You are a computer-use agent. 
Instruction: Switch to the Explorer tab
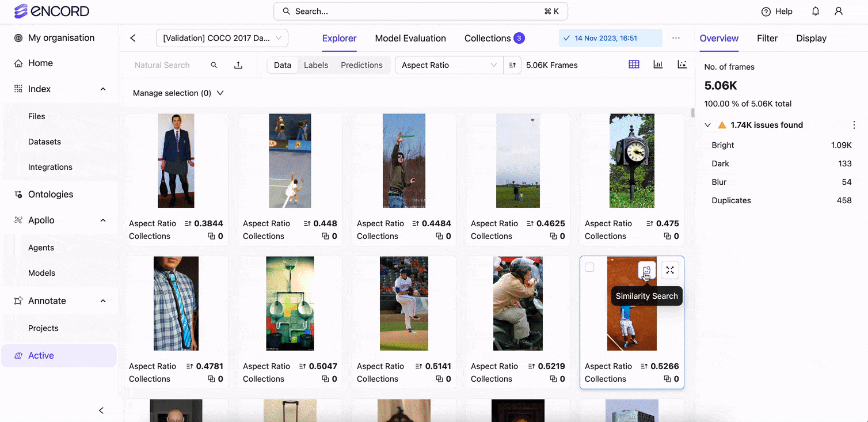(339, 38)
